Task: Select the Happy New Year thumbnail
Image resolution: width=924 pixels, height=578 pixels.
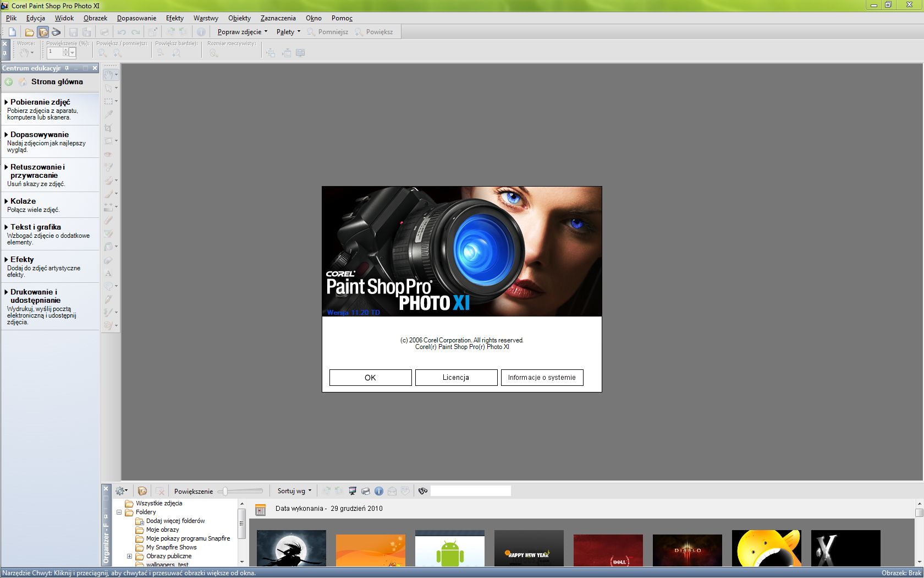Action: pyautogui.click(x=529, y=548)
